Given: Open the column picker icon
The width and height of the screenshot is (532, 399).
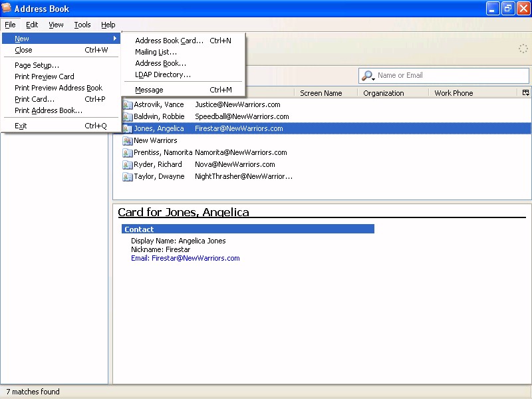Looking at the screenshot, I should point(525,92).
